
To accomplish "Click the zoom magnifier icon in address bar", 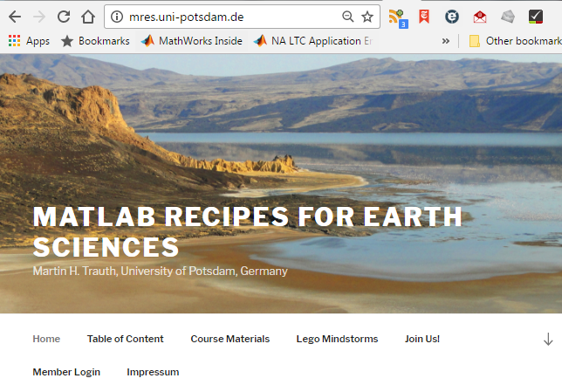I will tap(347, 17).
